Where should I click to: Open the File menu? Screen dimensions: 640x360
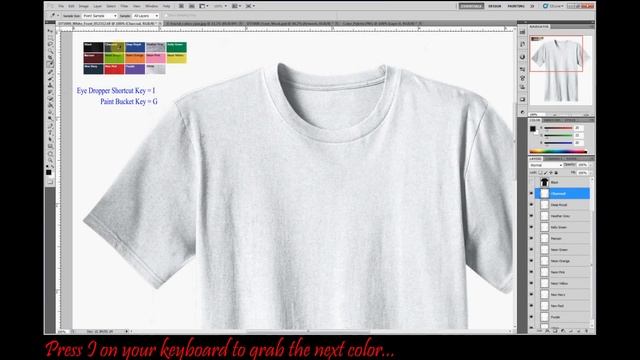pos(61,6)
